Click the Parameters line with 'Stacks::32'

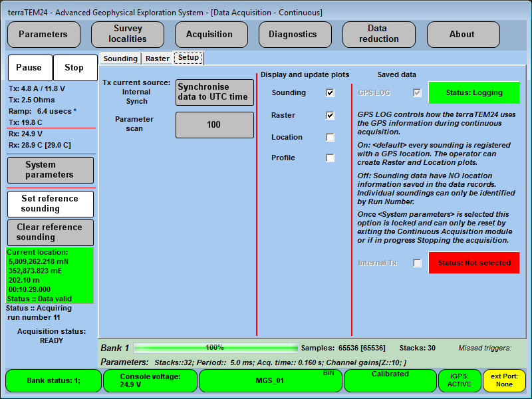point(253,362)
